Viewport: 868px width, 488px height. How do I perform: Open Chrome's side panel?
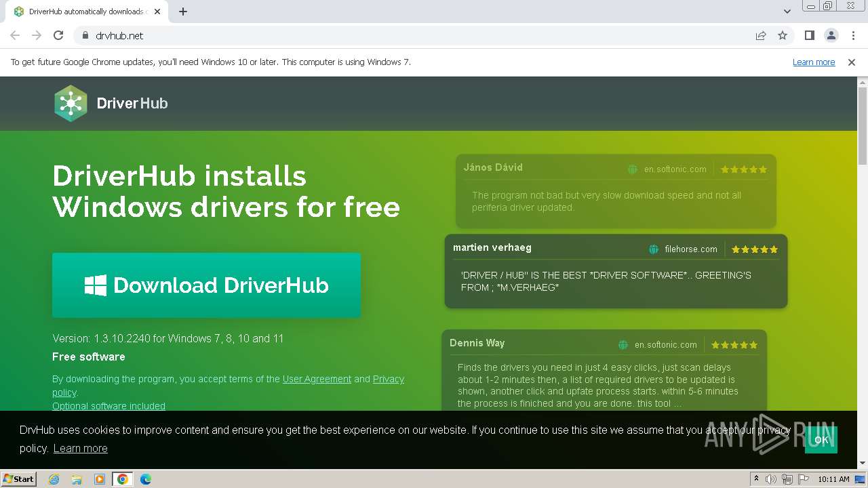809,36
